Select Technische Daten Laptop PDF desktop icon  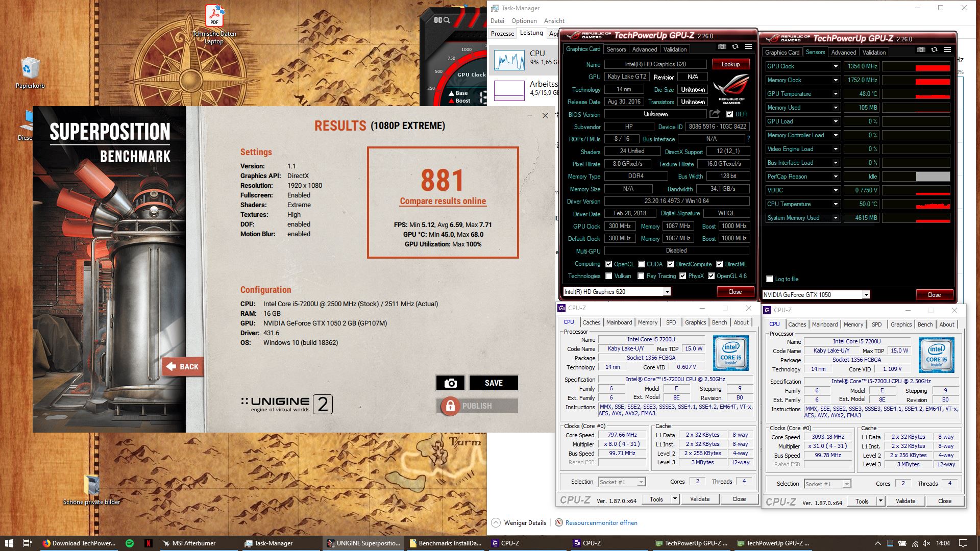pyautogui.click(x=214, y=24)
